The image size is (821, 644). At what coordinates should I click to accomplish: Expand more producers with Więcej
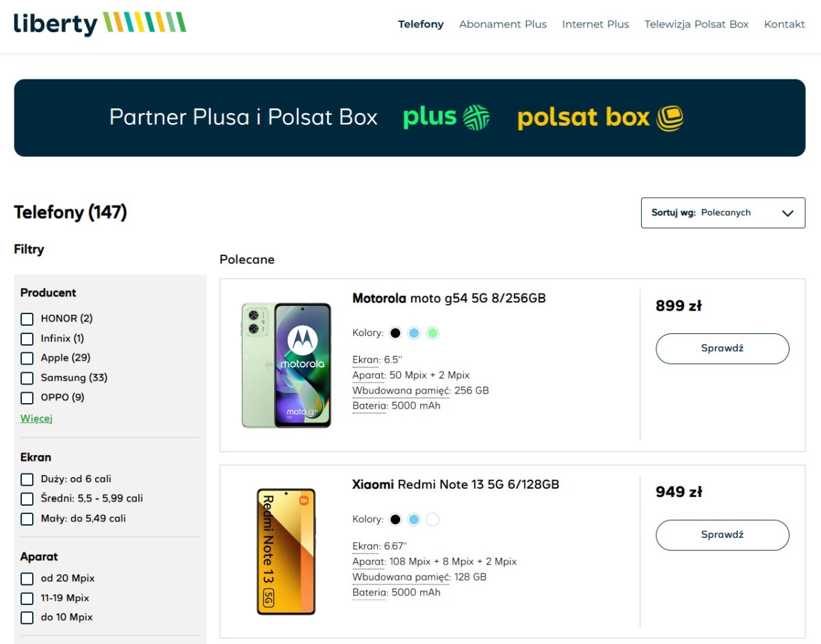coord(36,418)
